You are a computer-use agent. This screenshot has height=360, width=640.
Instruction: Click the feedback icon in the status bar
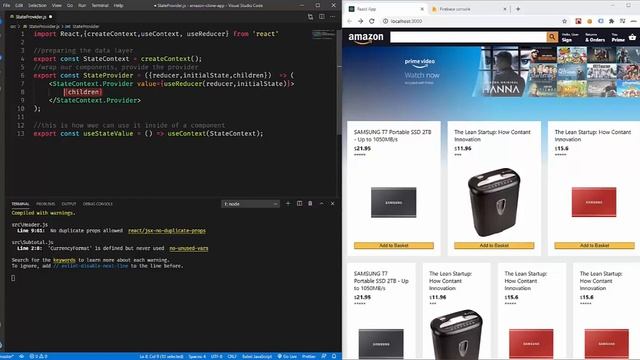pos(324,356)
